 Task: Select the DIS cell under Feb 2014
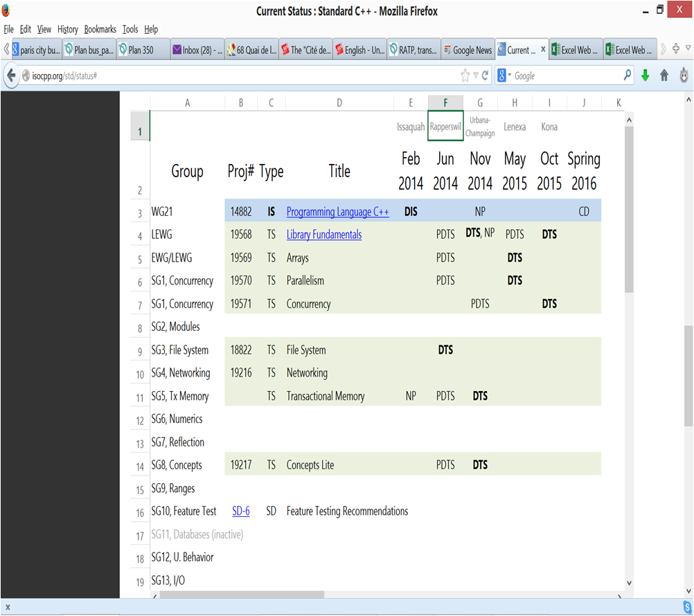pos(411,212)
